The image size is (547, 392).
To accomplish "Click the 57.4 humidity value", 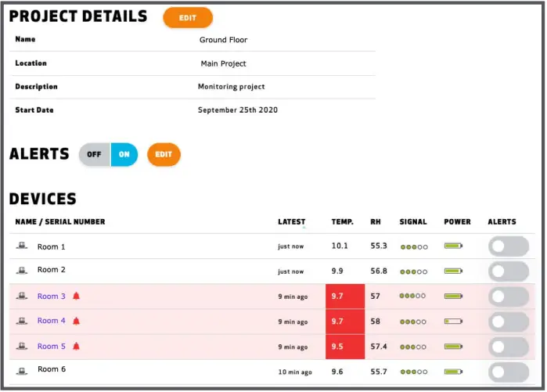I will (x=379, y=347).
